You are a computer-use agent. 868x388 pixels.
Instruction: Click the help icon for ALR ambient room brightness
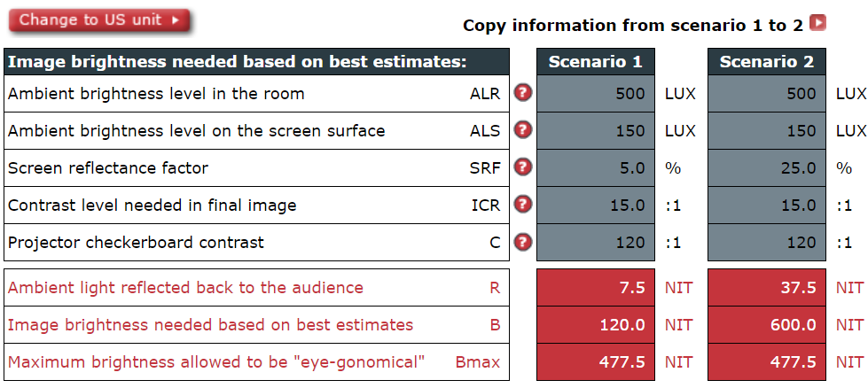coord(522,93)
